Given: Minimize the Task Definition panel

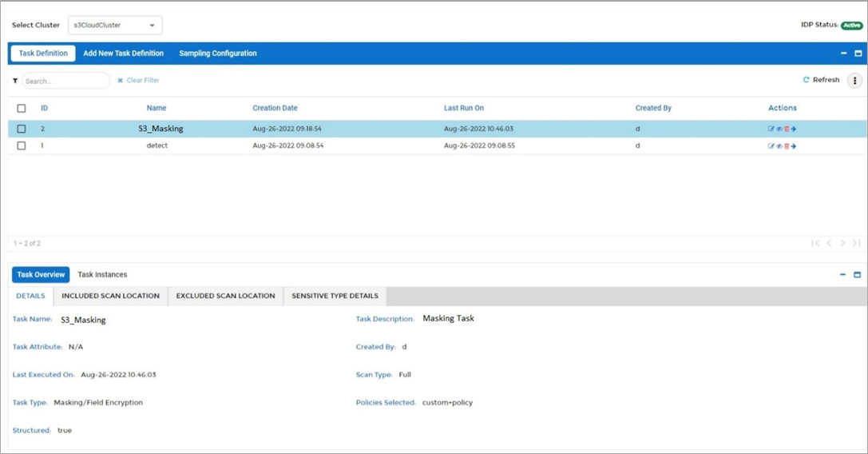Looking at the screenshot, I should point(843,54).
